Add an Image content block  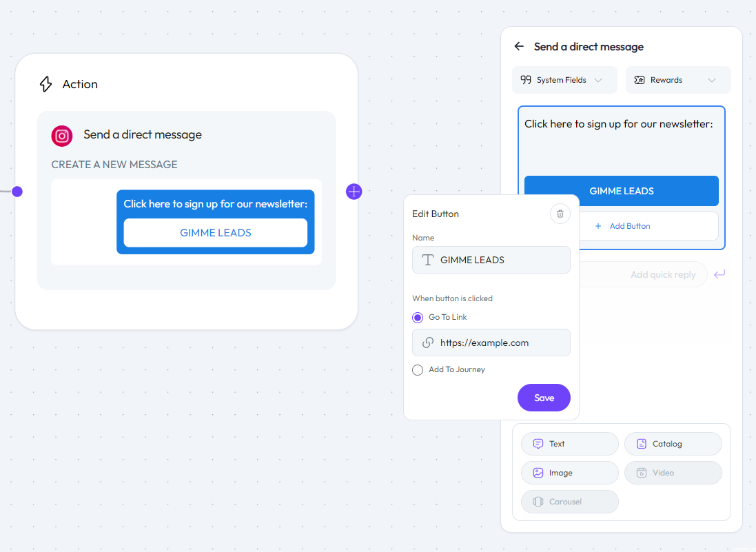point(569,473)
